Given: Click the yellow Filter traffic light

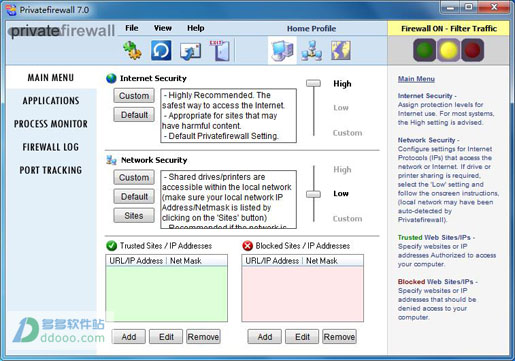Looking at the screenshot, I should pos(449,50).
